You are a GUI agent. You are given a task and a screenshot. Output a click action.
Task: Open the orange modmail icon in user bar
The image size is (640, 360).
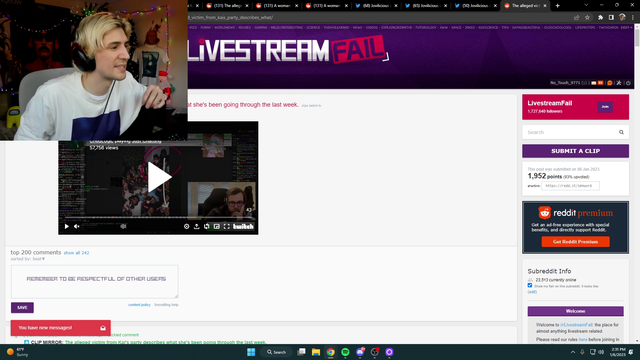601,83
